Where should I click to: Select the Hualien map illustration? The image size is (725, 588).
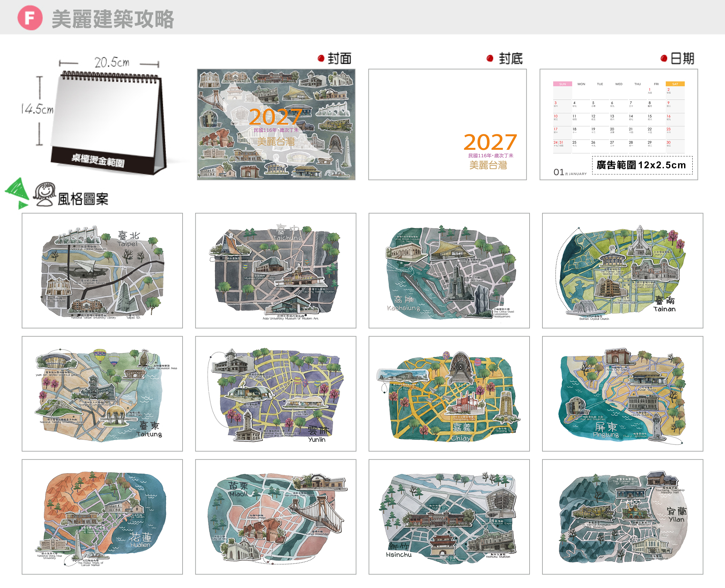(x=102, y=517)
